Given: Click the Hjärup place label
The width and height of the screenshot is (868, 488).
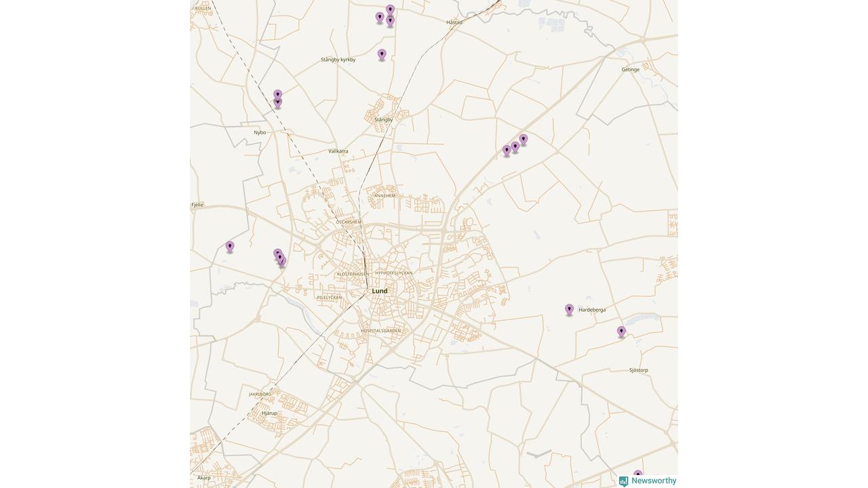Looking at the screenshot, I should tap(269, 413).
